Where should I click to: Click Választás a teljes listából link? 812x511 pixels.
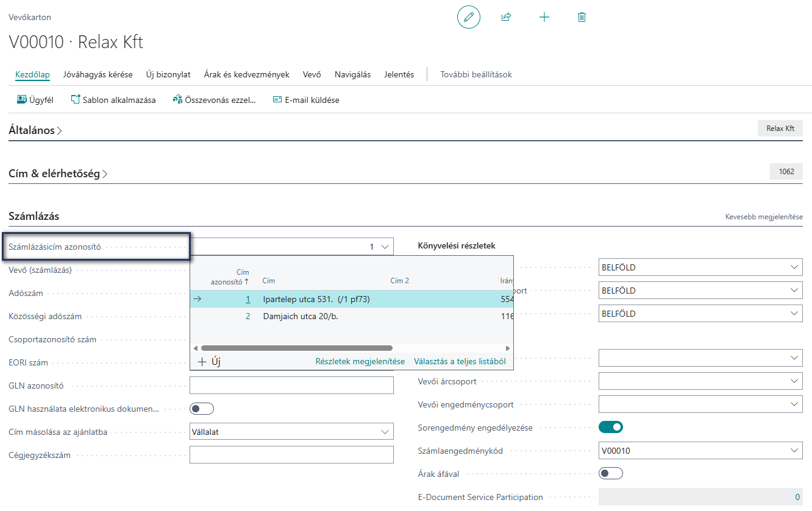460,361
